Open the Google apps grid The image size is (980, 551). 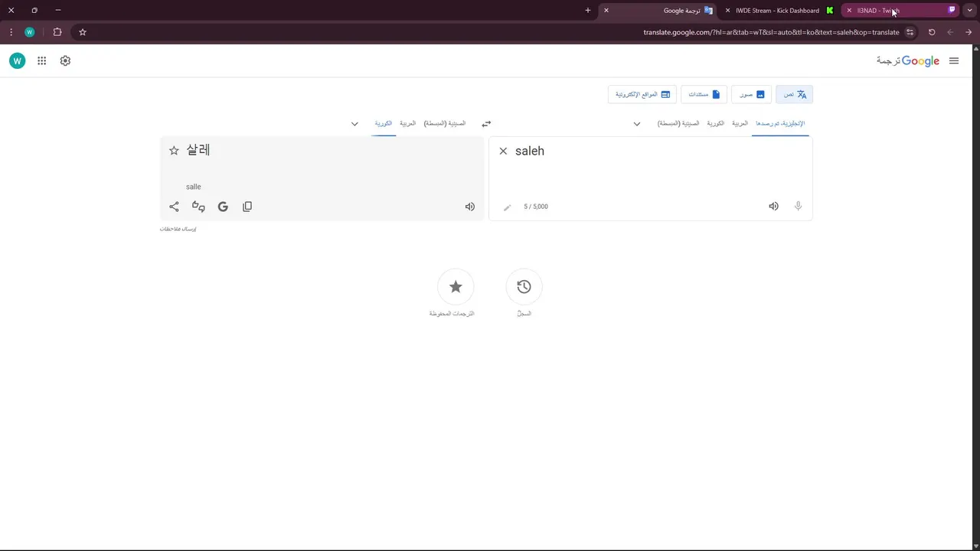pos(41,61)
